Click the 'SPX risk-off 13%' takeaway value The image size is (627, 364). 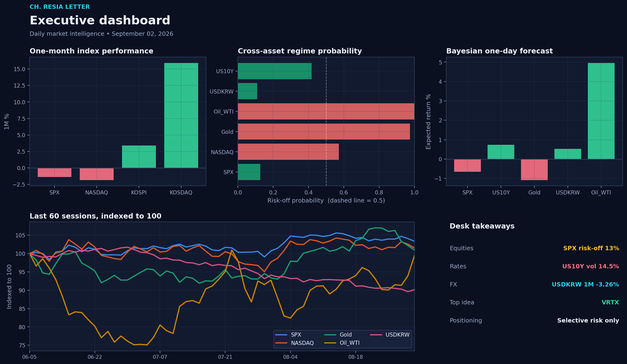tap(591, 248)
